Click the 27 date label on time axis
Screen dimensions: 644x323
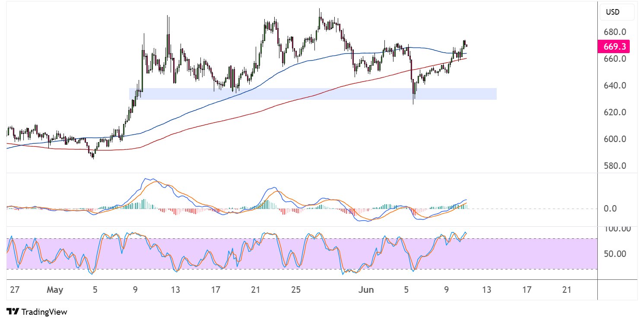[x=15, y=290]
